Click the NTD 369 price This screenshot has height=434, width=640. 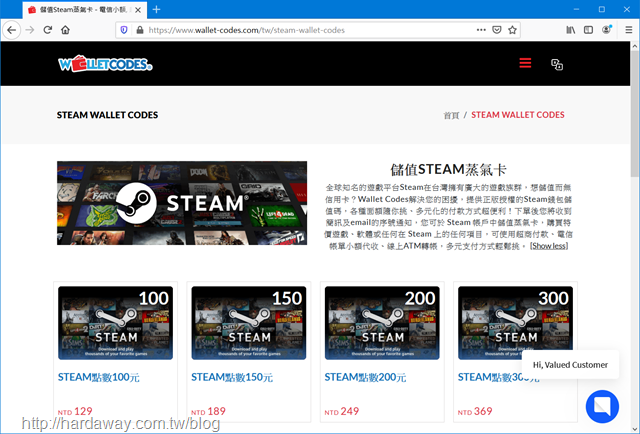tap(475, 411)
